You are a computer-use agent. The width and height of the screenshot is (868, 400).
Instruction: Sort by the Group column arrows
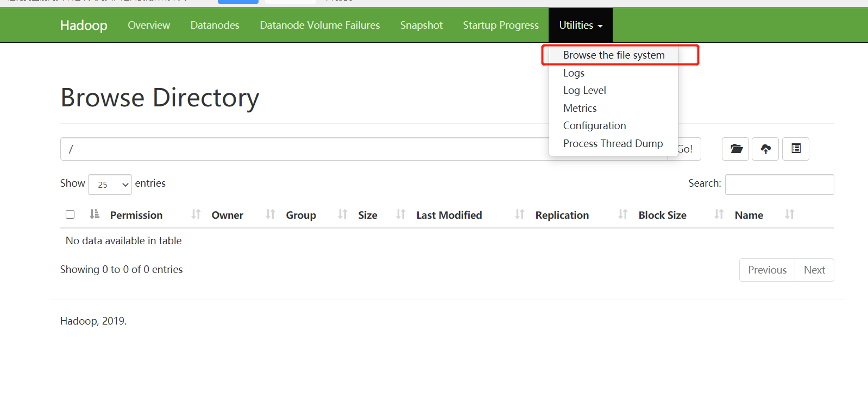(343, 214)
